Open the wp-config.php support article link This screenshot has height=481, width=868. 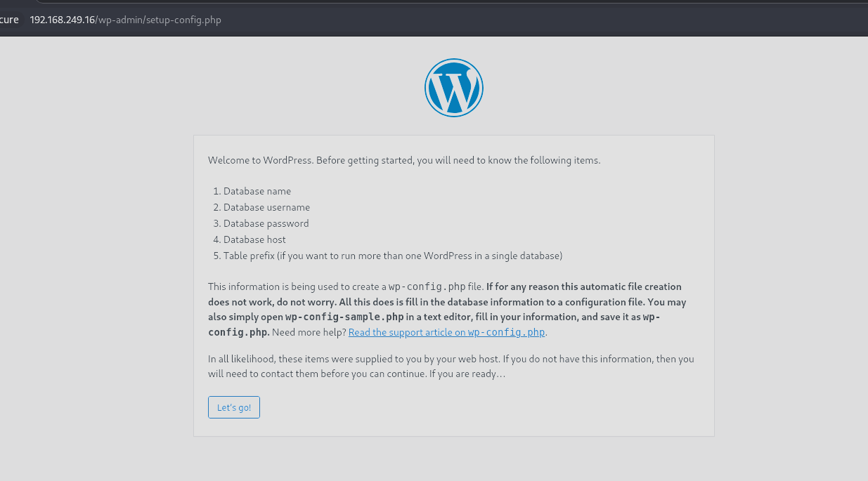[x=447, y=332]
